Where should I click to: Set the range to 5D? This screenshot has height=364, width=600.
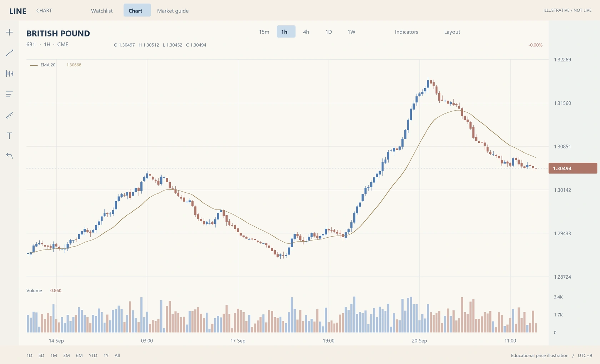click(41, 355)
